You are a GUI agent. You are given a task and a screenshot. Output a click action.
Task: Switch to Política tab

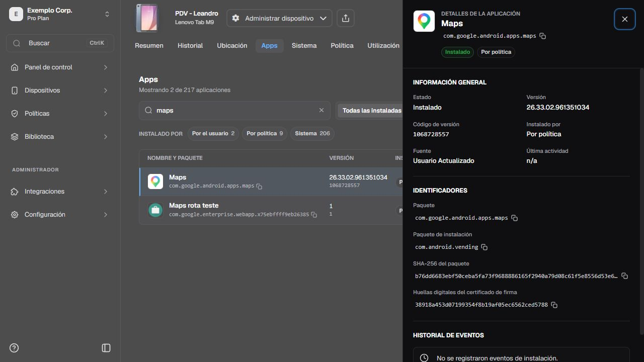tap(342, 46)
